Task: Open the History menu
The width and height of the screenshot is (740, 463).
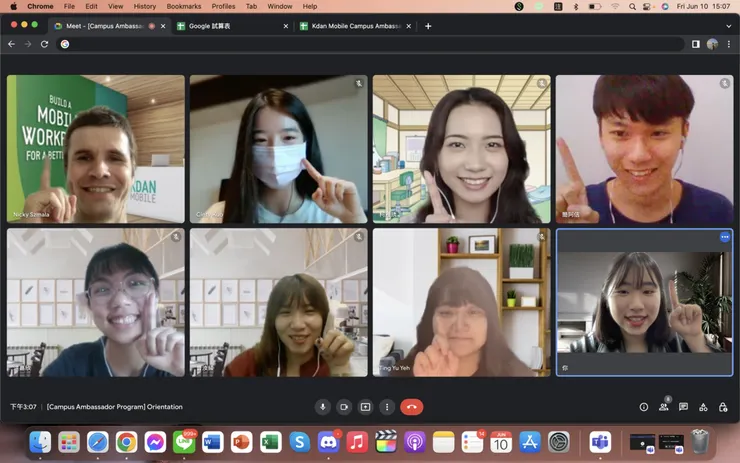Action: [x=144, y=6]
